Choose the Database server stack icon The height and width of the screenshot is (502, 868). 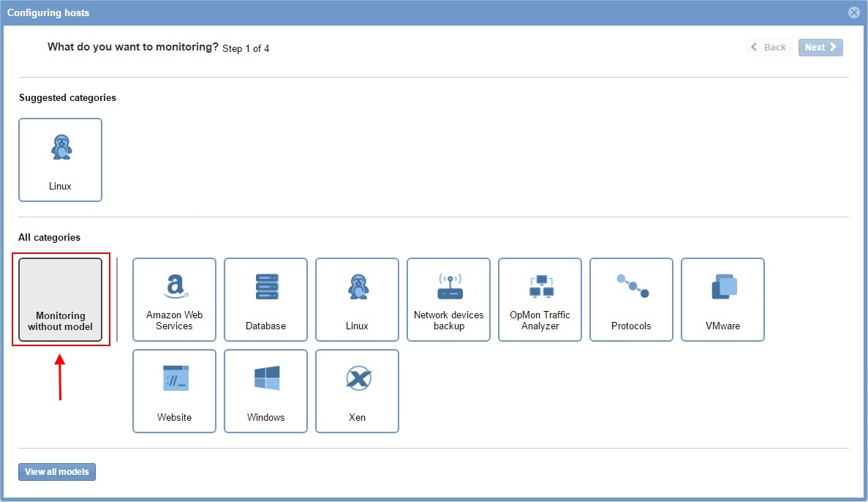point(265,286)
